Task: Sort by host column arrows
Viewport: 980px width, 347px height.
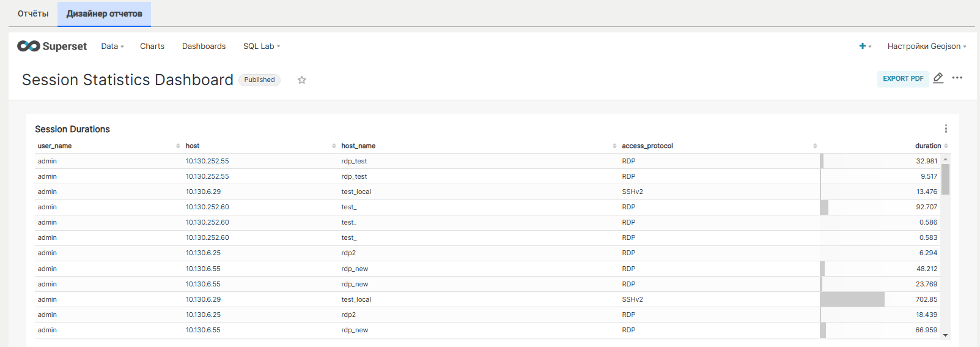Action: click(x=334, y=146)
